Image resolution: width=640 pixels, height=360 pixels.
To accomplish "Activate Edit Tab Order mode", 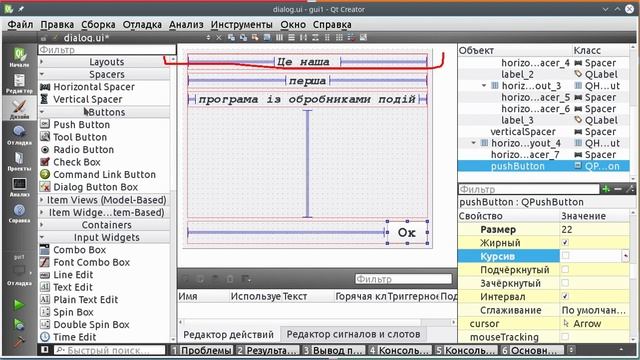I will (267, 38).
